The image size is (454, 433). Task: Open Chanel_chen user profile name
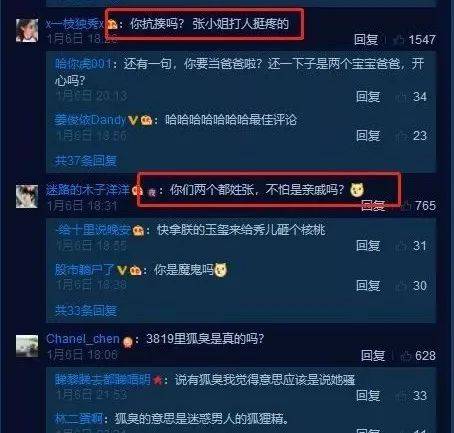point(83,339)
